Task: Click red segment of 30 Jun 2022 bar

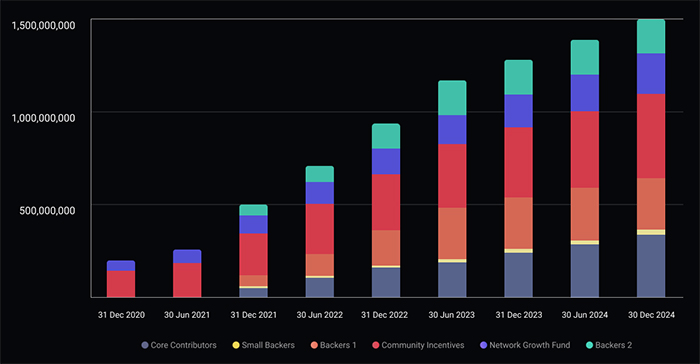Action: (320, 229)
